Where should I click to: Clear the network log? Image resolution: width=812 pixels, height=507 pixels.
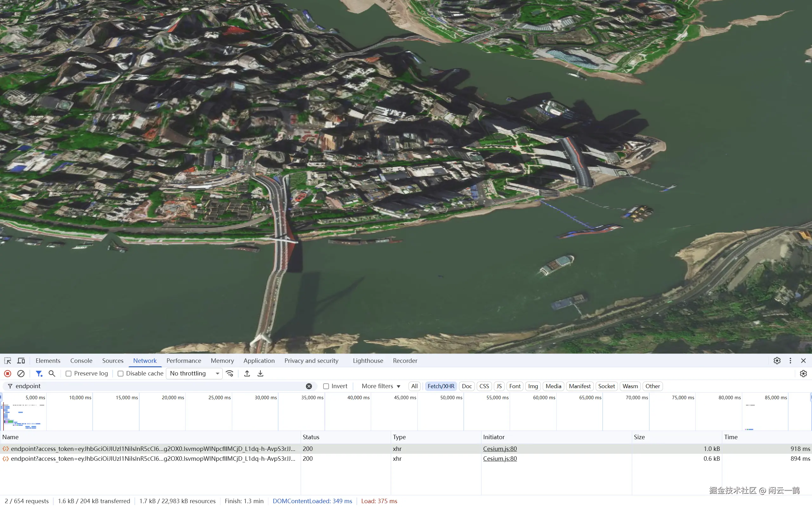coord(21,373)
